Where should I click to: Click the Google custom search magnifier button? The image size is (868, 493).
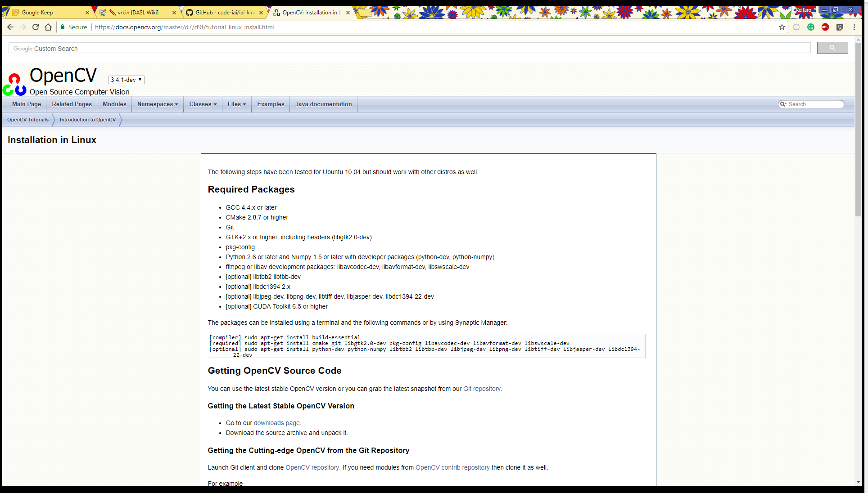point(832,48)
